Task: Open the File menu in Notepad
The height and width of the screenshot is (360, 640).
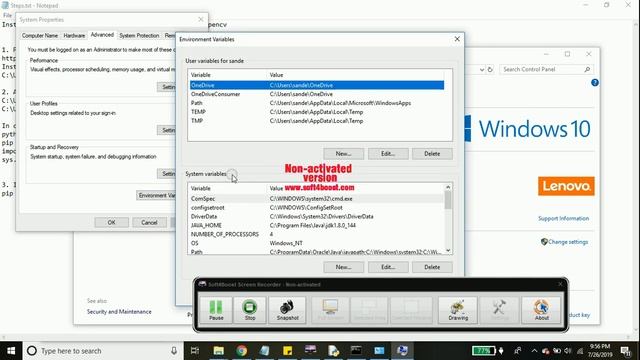Action: click(x=7, y=15)
